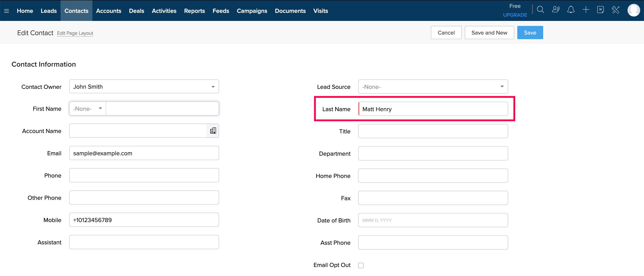Open the Edit Page Layout link
The width and height of the screenshot is (644, 276).
point(75,33)
